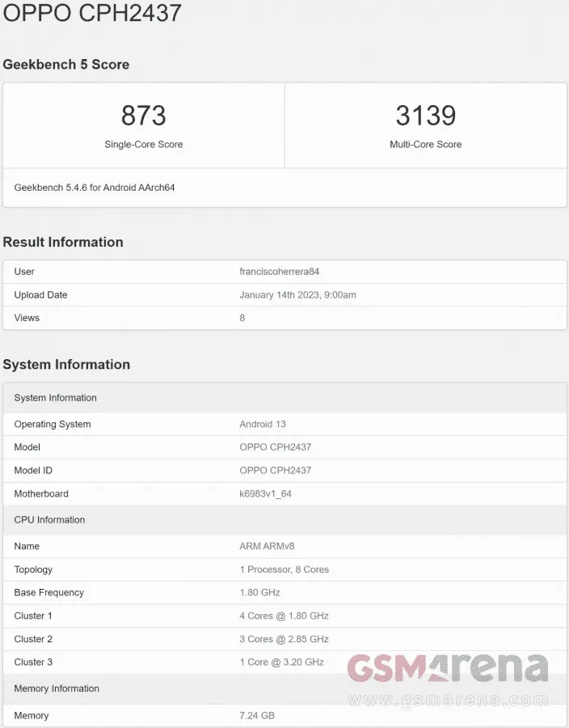The width and height of the screenshot is (569, 728).
Task: Click the GSMArena watermark logo
Action: tap(448, 668)
